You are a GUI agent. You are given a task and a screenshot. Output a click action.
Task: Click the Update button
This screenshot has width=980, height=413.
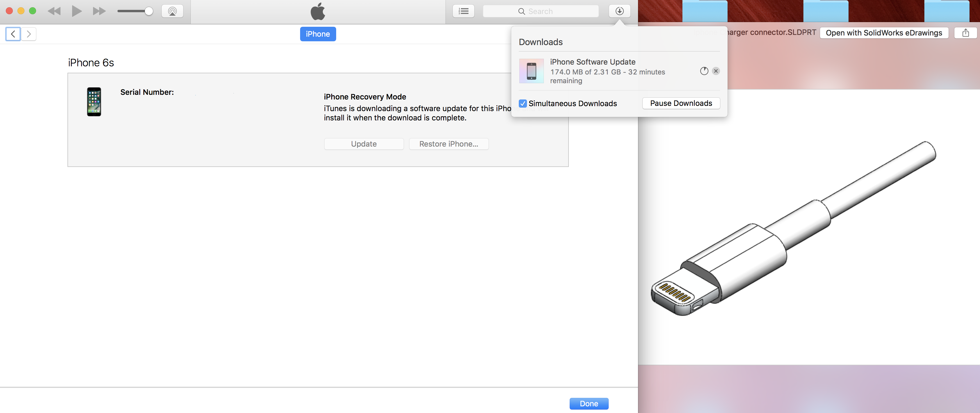pyautogui.click(x=364, y=144)
